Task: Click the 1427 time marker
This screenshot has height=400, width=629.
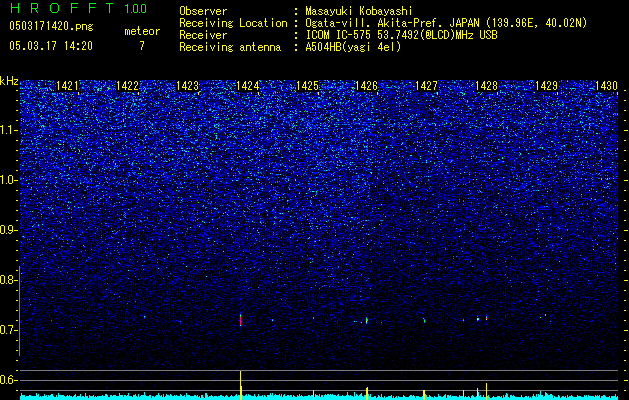Action: 426,86
